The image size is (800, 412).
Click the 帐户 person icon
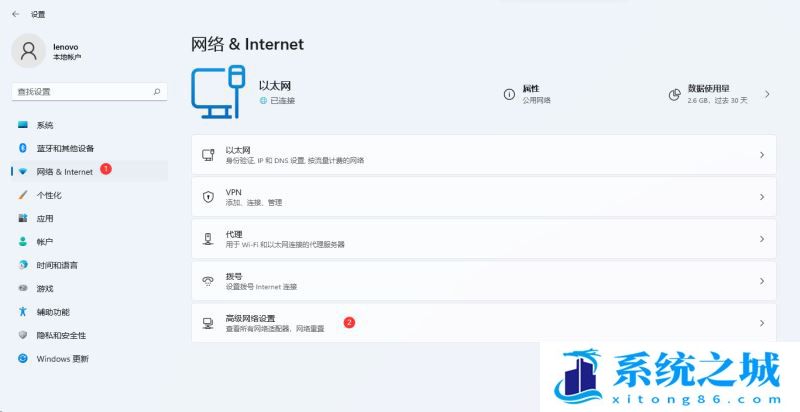(x=22, y=242)
